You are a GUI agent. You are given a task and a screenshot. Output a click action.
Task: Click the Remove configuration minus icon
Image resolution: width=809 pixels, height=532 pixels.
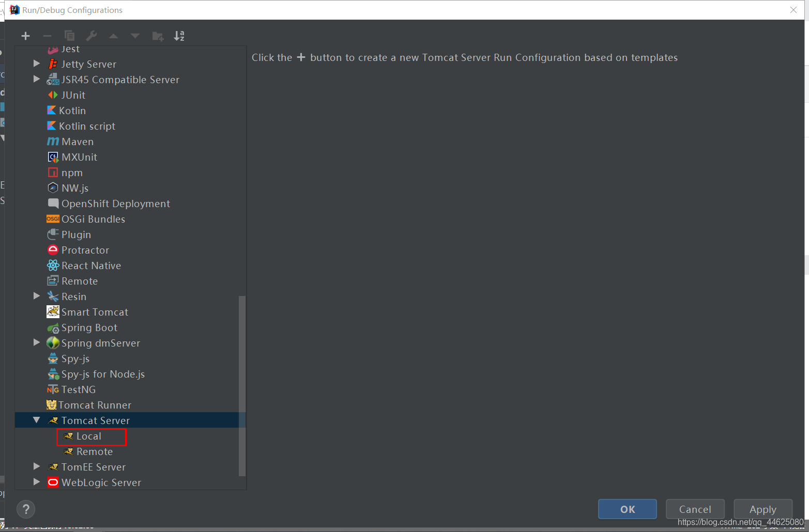click(47, 36)
